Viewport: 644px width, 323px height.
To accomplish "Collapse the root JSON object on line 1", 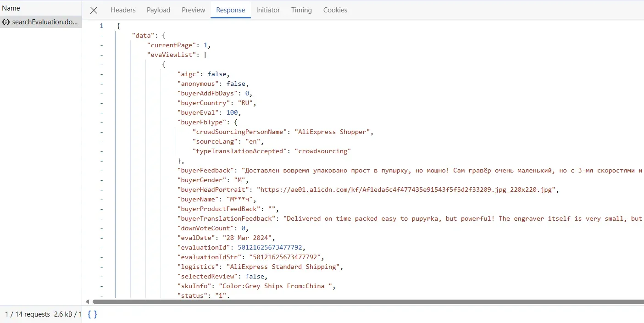I will [101, 26].
